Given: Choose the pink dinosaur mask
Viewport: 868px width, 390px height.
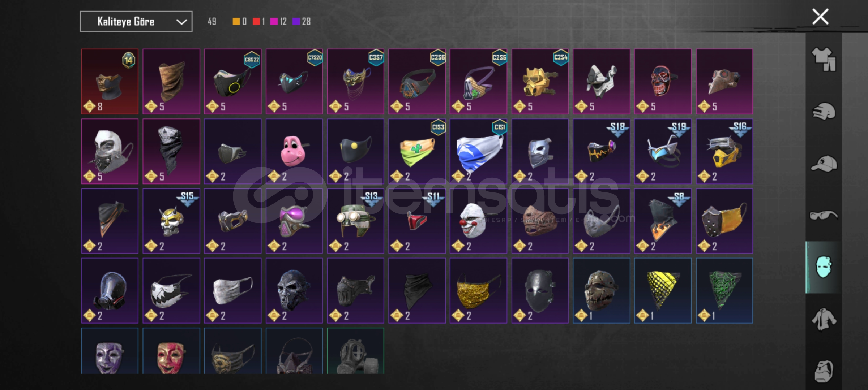Looking at the screenshot, I should click(294, 151).
